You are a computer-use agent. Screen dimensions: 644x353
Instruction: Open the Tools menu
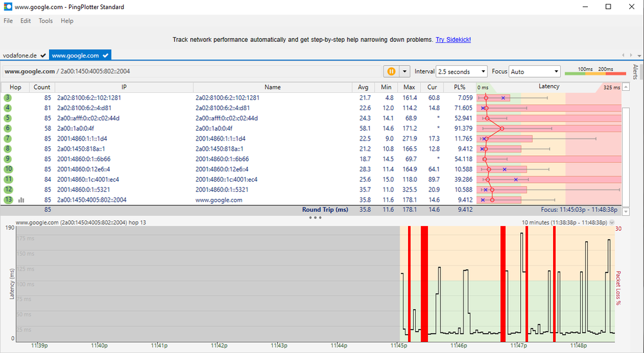pos(46,21)
